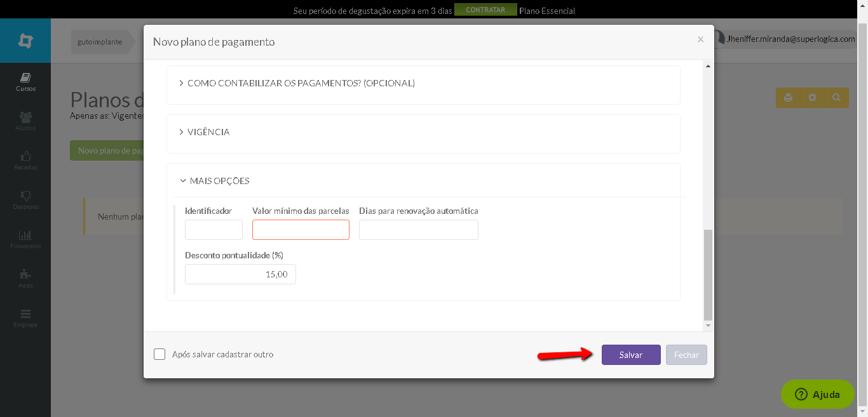868x417 pixels.
Task: Click the search magnifier icon
Action: [x=836, y=98]
